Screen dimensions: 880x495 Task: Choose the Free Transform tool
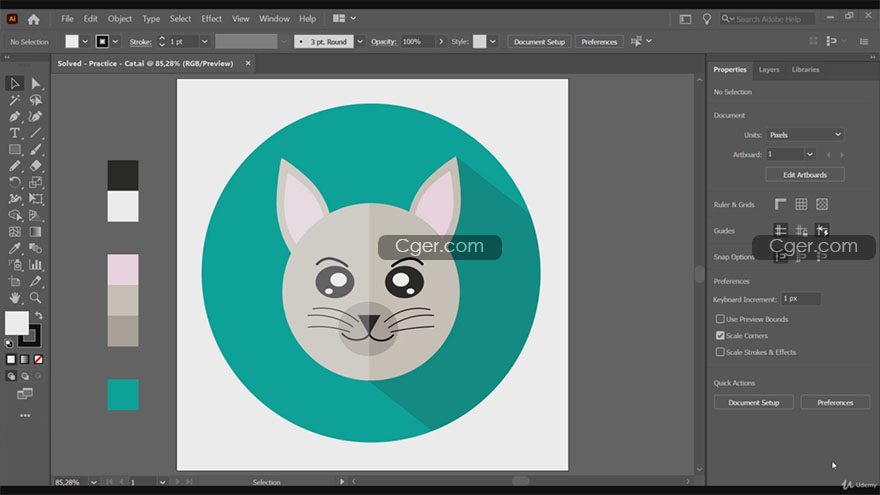[36, 199]
